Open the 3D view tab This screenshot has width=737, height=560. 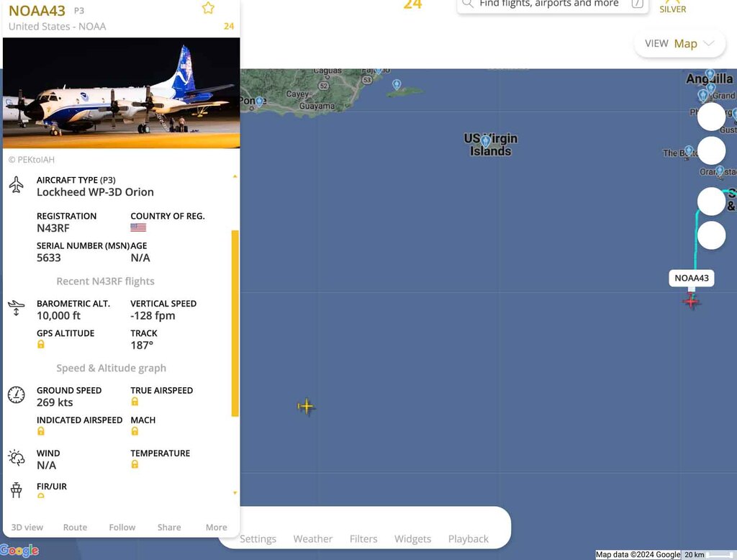click(x=27, y=527)
